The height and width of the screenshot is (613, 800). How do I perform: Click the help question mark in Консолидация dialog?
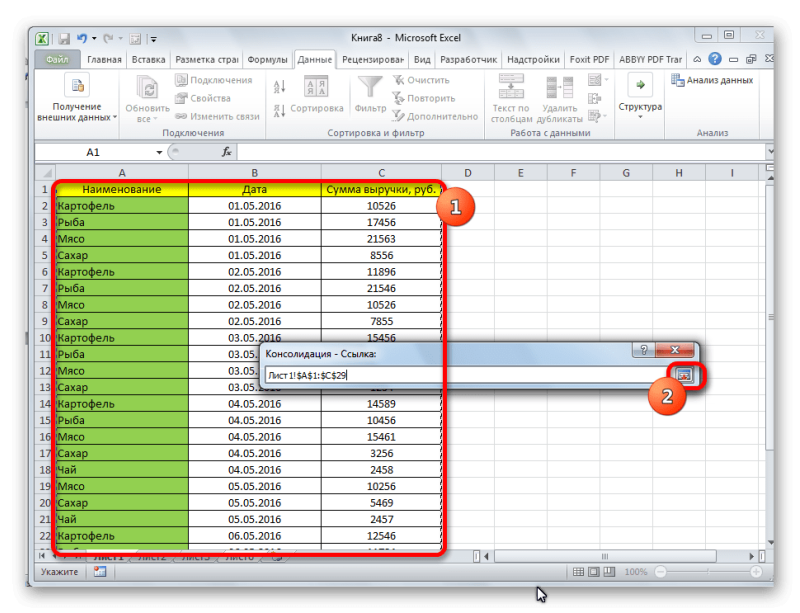coord(644,350)
